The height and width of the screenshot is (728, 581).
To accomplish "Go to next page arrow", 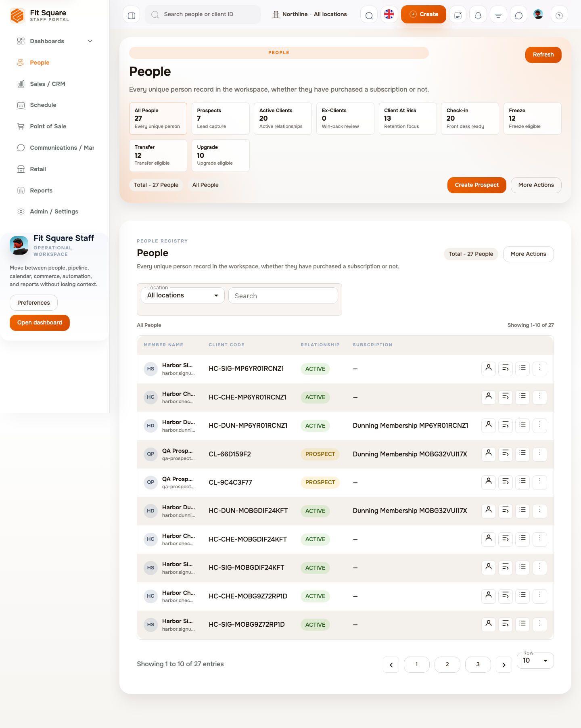I will click(x=504, y=665).
